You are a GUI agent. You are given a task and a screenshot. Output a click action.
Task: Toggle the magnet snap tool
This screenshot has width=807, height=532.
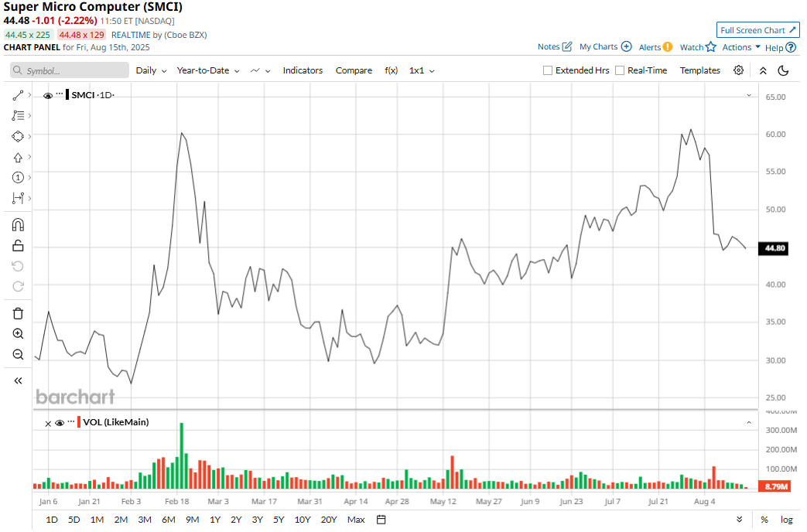(18, 225)
